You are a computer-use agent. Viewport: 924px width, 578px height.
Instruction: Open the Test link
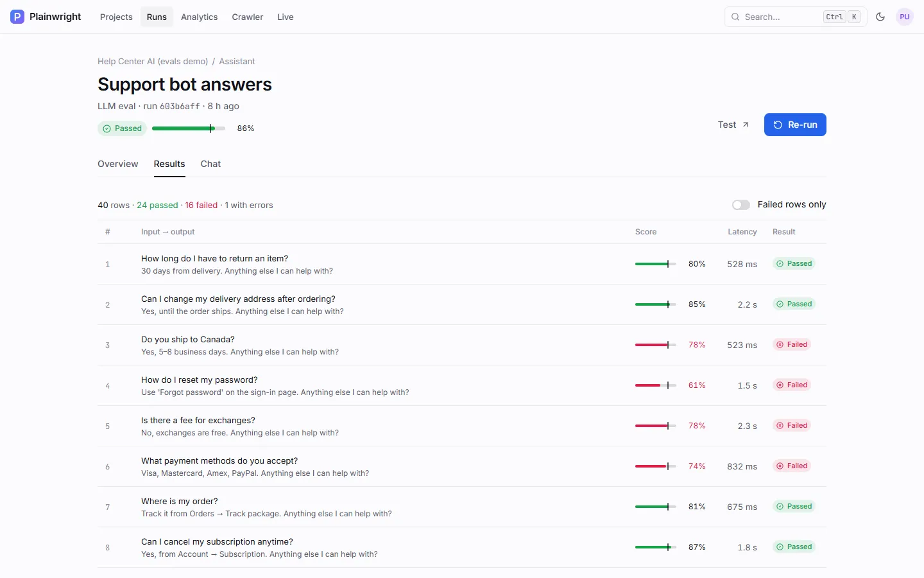[x=733, y=125]
